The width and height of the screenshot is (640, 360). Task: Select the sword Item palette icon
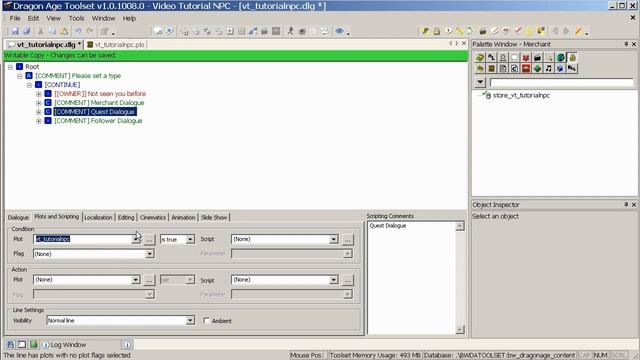pos(549,58)
